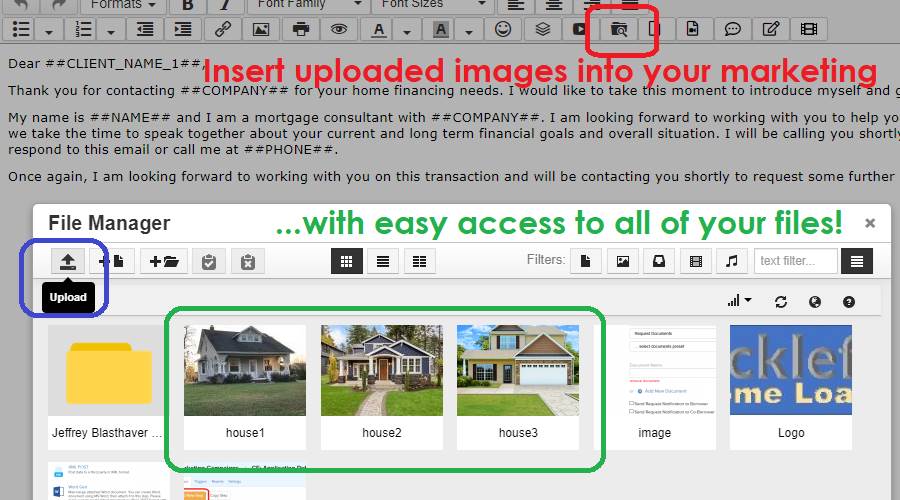Open the Font Family dropdown
900x500 pixels.
pos(309,5)
